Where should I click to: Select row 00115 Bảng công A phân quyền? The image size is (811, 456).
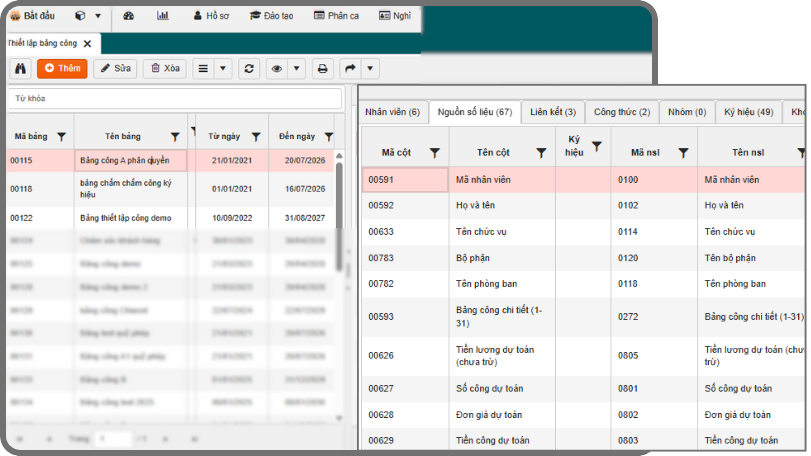click(x=171, y=160)
